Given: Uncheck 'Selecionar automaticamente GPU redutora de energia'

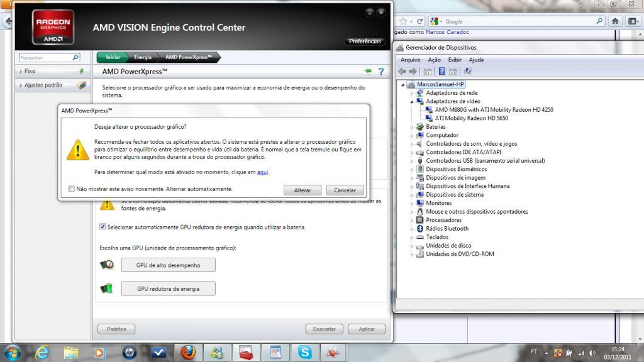Looking at the screenshot, I should pos(103,226).
